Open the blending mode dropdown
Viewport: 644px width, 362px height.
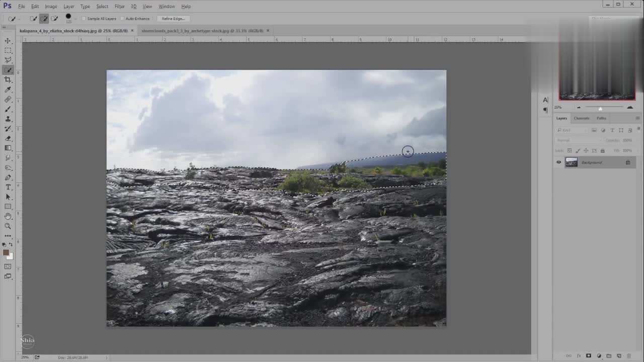click(x=579, y=140)
